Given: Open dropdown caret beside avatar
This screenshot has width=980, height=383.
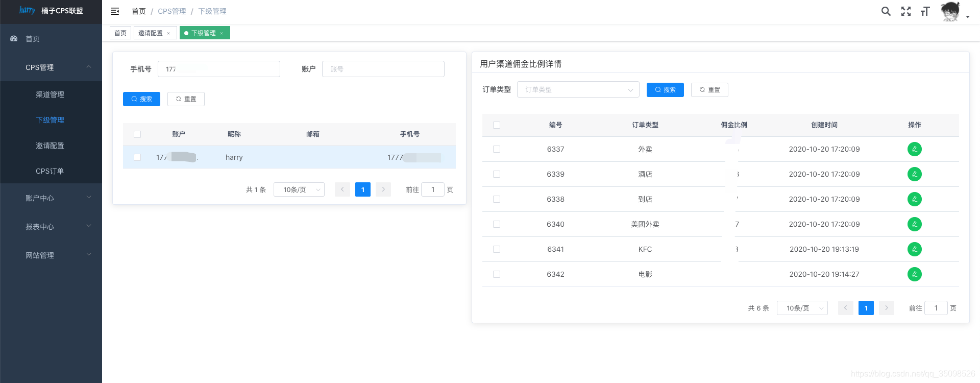Looking at the screenshot, I should point(968,17).
